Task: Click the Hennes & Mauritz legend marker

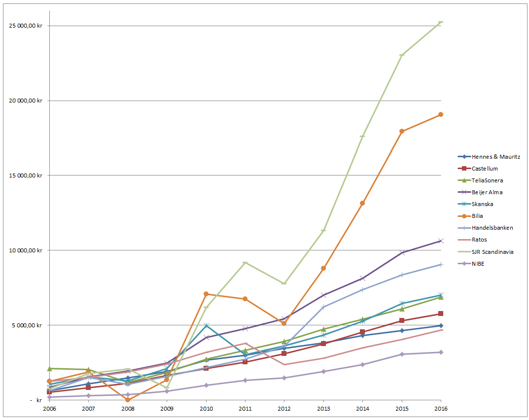Action: tap(463, 156)
